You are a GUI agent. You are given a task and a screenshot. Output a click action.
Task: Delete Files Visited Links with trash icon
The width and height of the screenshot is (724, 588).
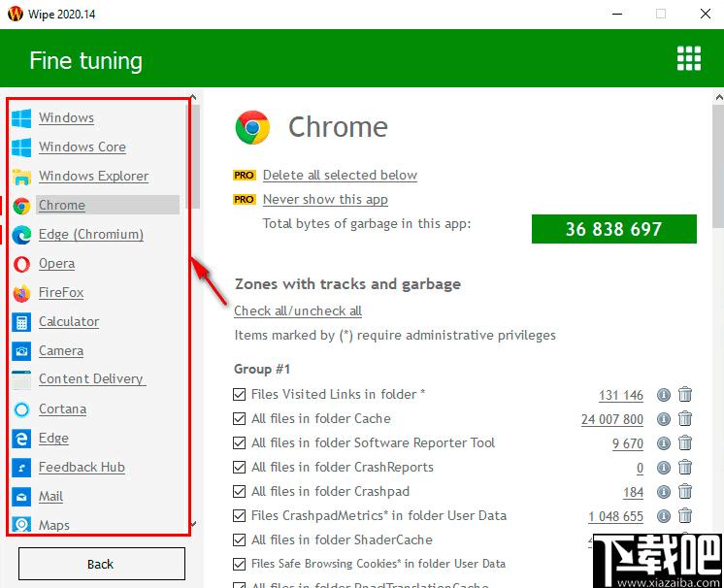[685, 394]
